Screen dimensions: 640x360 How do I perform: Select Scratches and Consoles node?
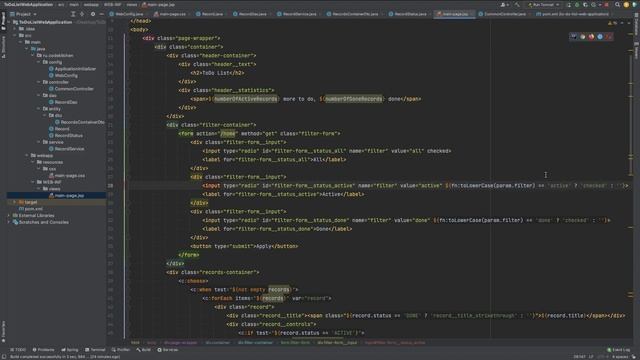40,222
